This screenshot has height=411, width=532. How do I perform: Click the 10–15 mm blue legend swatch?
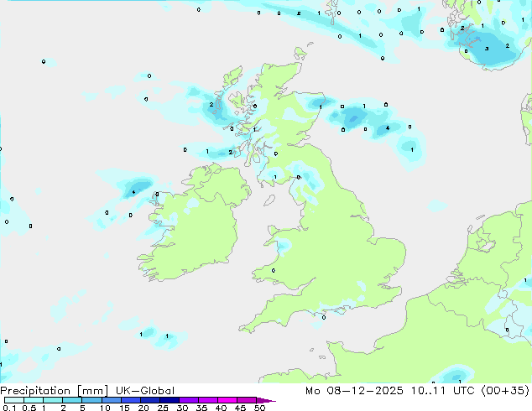[x=111, y=400]
